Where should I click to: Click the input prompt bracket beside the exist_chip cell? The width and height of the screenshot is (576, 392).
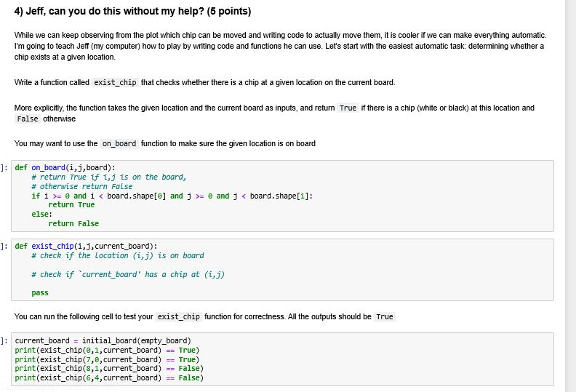(x=4, y=246)
